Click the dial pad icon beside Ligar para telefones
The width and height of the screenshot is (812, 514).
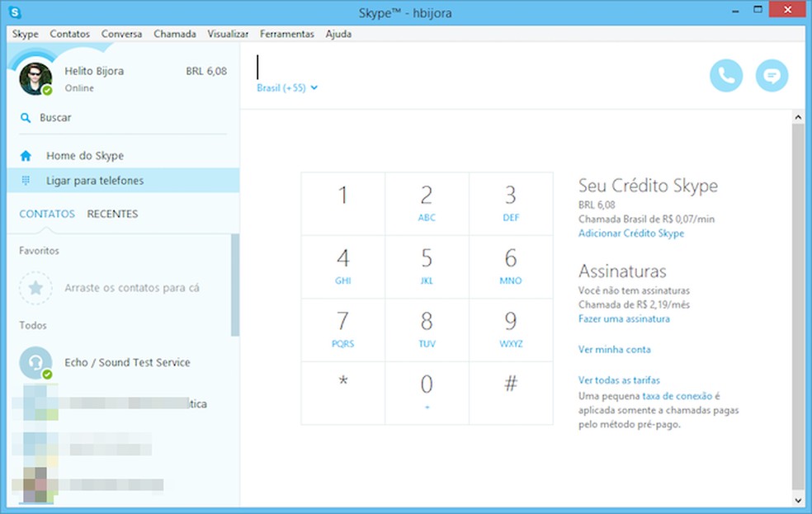(26, 181)
